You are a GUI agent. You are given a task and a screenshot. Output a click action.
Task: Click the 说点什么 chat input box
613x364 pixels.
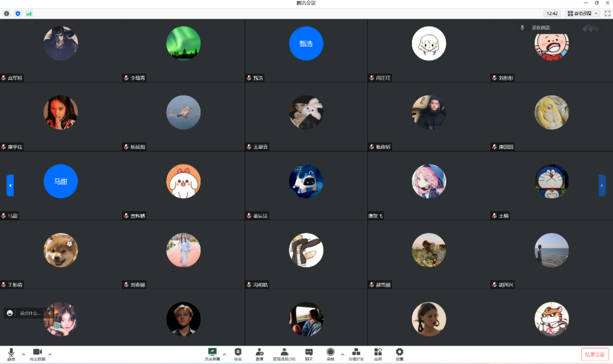pyautogui.click(x=30, y=313)
